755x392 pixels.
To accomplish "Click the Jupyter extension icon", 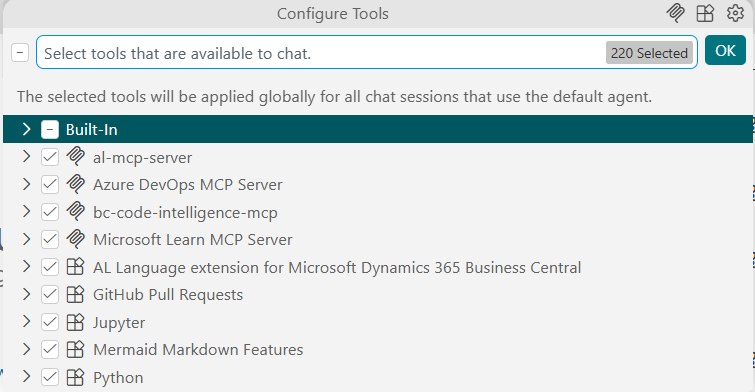I will 75,322.
